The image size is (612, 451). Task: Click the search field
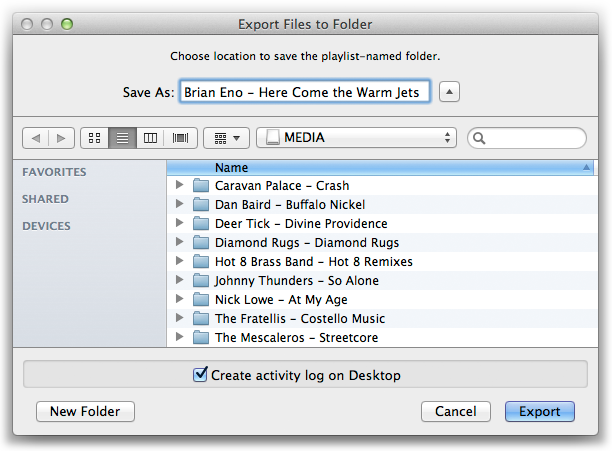pos(527,138)
